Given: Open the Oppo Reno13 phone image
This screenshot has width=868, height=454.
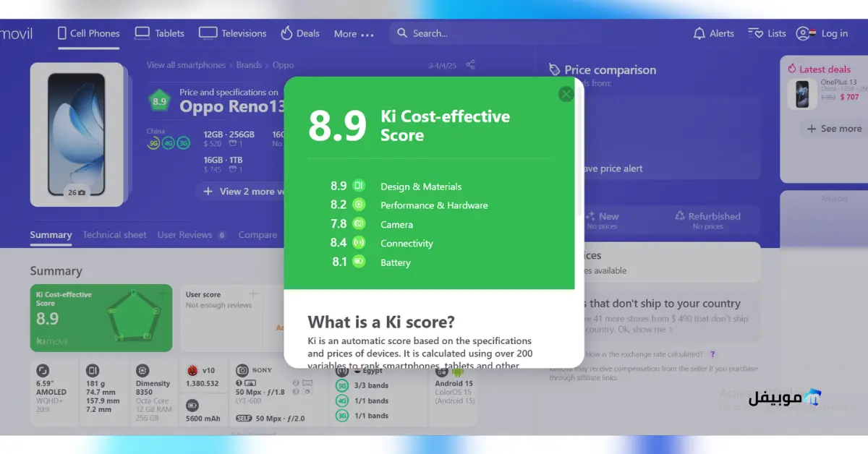Looking at the screenshot, I should tap(77, 134).
